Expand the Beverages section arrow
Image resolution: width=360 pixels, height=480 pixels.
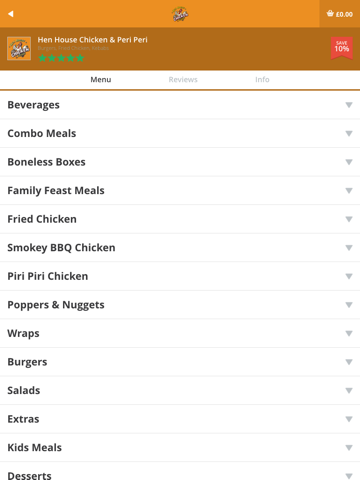349,105
